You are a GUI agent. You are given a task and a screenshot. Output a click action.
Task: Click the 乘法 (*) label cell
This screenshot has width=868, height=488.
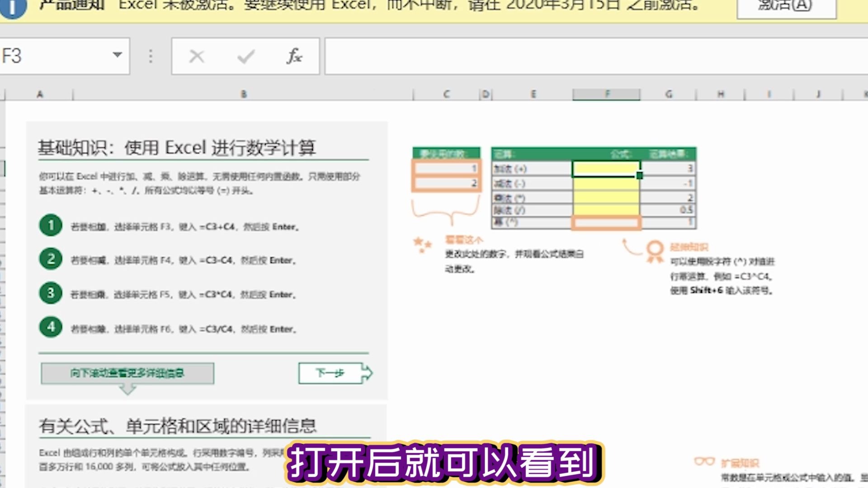pyautogui.click(x=532, y=197)
